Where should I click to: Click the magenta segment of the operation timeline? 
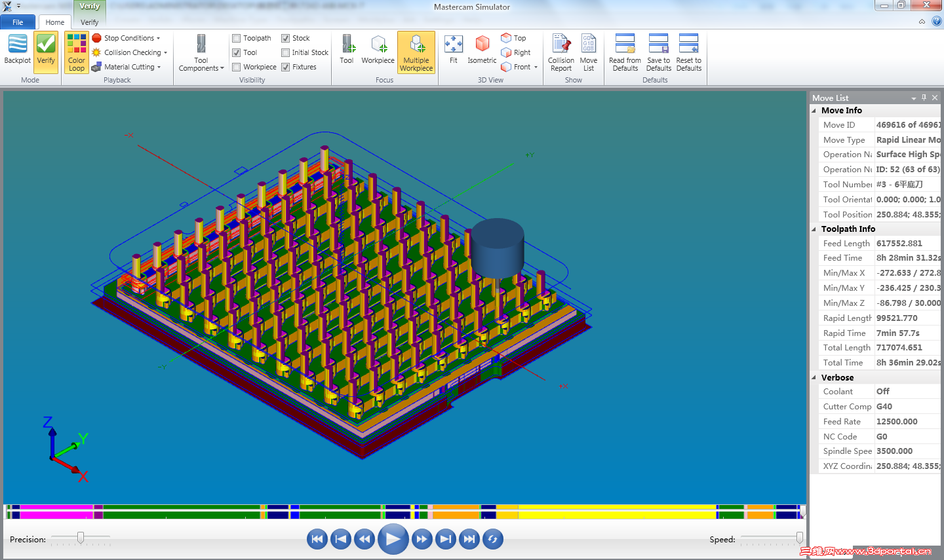[x=57, y=512]
